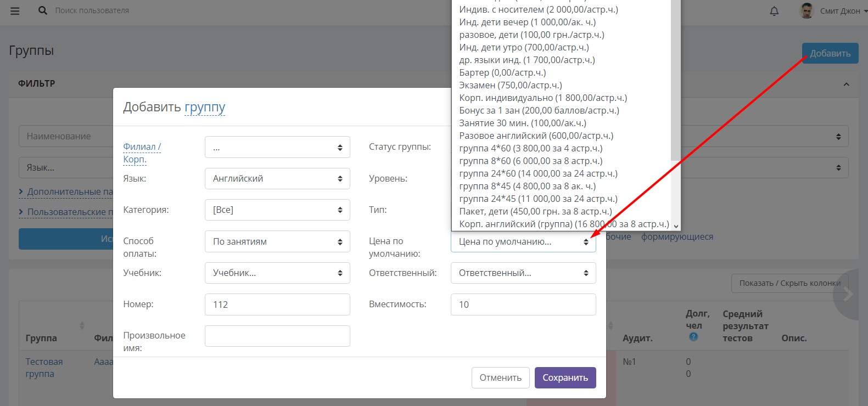Open the Цена по умолчанию dropdown
This screenshot has height=406, width=868.
(523, 241)
